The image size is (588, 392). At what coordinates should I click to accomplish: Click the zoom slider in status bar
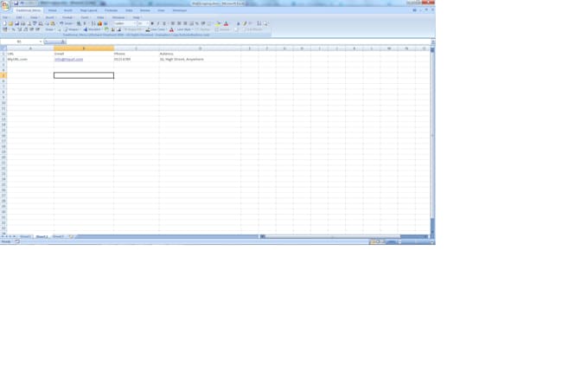[x=415, y=242]
